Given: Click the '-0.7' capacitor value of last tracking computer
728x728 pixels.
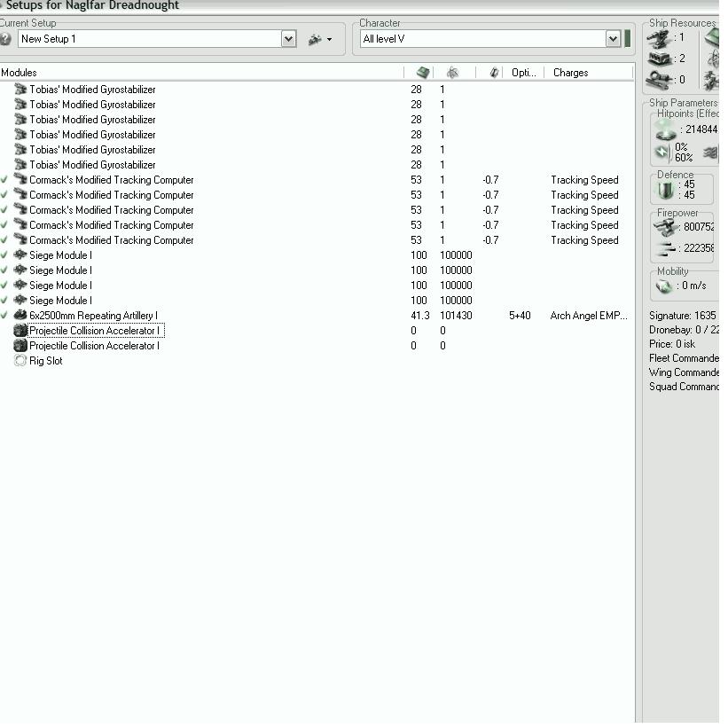Looking at the screenshot, I should [x=490, y=240].
